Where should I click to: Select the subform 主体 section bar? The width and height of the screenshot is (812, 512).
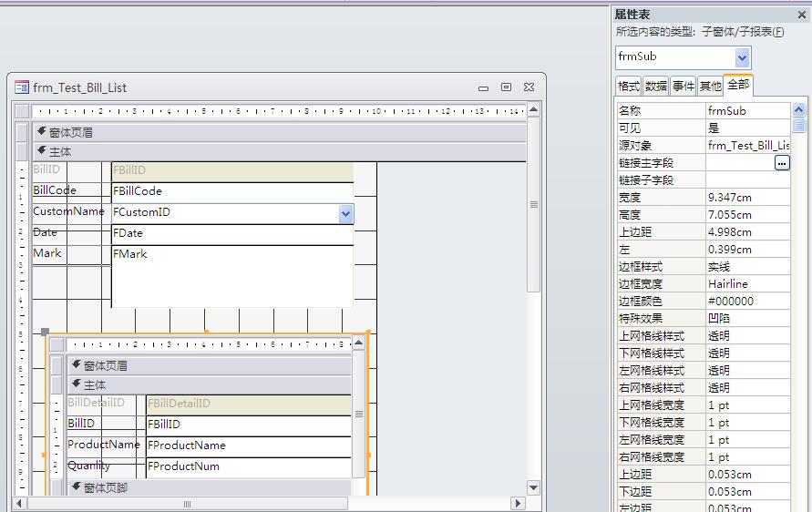210,385
